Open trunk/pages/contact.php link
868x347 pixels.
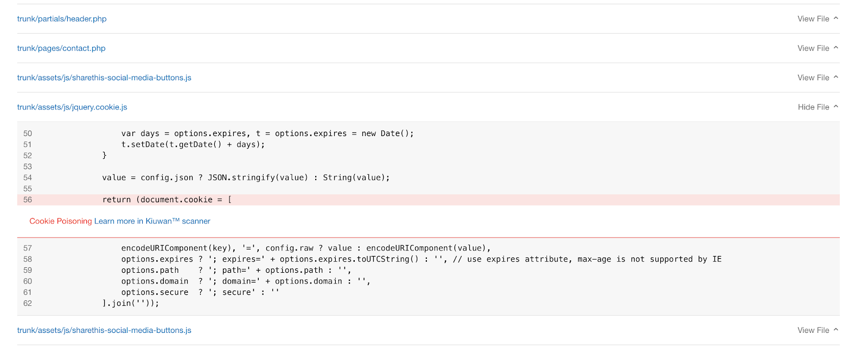pyautogui.click(x=61, y=48)
